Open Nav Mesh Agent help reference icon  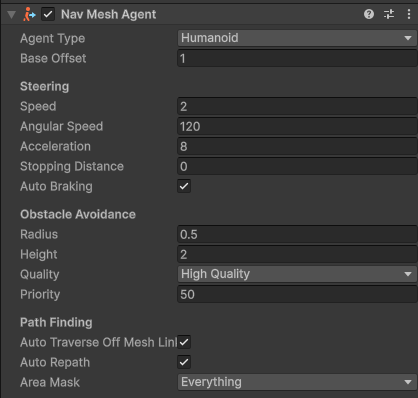[x=369, y=14]
